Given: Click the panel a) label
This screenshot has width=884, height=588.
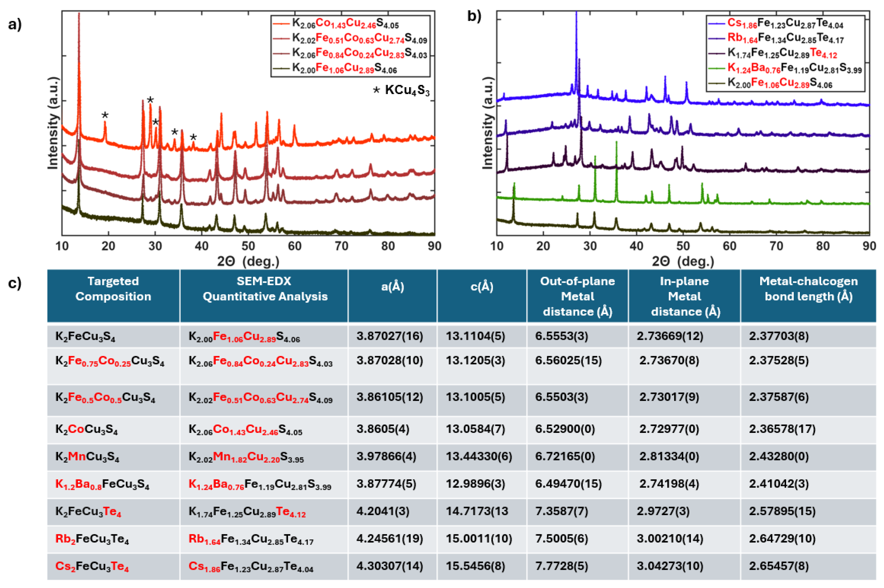Looking at the screenshot, I should coord(15,25).
